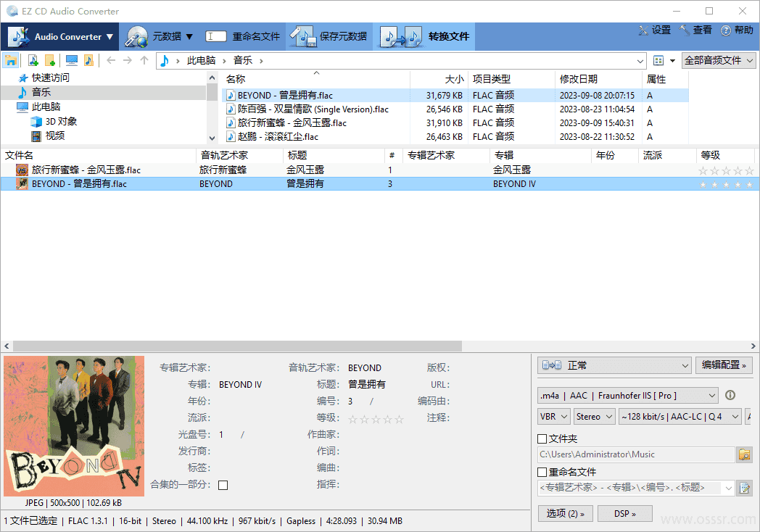Image resolution: width=760 pixels, height=532 pixels.
Task: Go back with the left arrow
Action: 111,61
